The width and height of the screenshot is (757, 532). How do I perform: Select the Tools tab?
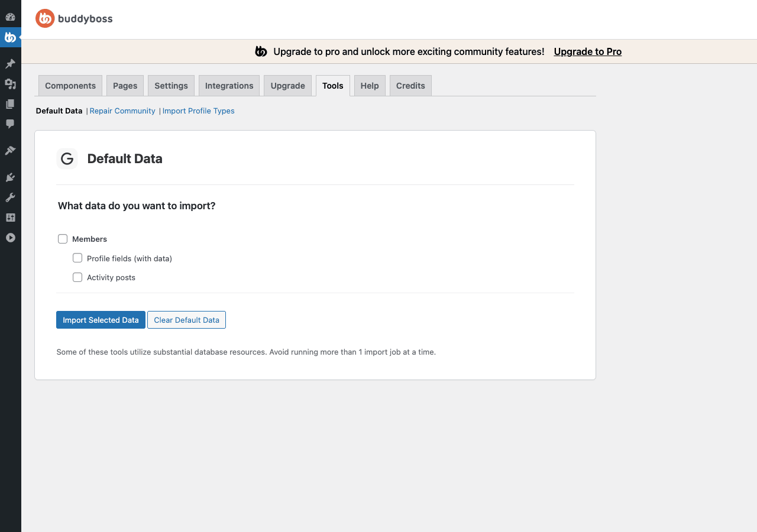coord(333,86)
